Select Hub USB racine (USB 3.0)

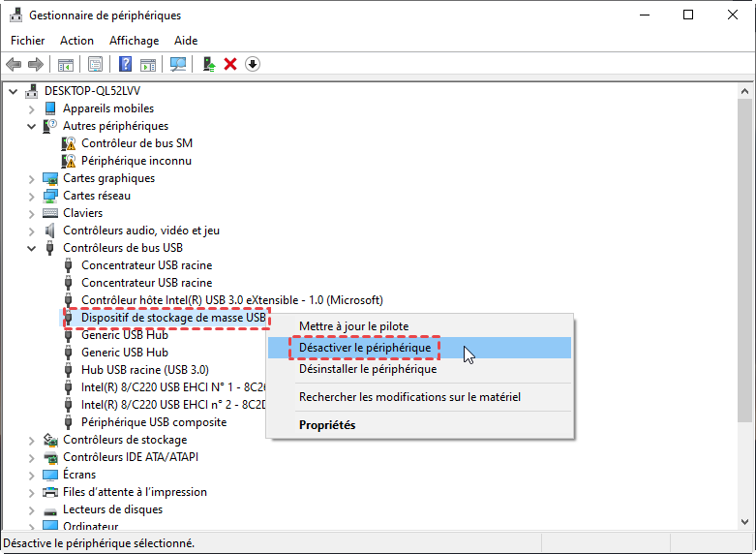coord(145,370)
